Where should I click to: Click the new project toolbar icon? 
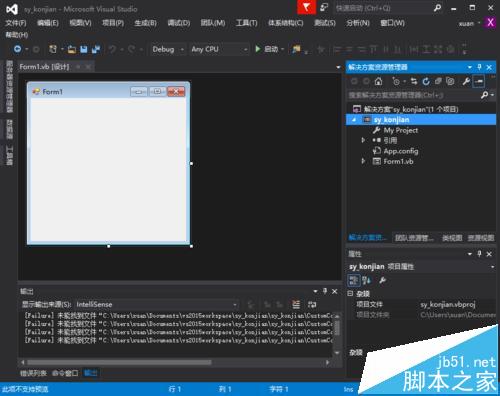click(x=53, y=49)
